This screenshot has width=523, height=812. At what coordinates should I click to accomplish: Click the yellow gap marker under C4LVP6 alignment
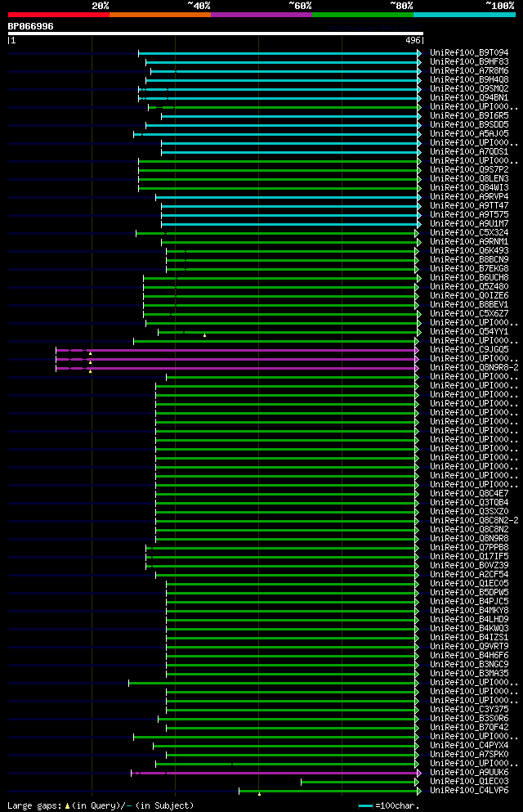click(x=259, y=794)
